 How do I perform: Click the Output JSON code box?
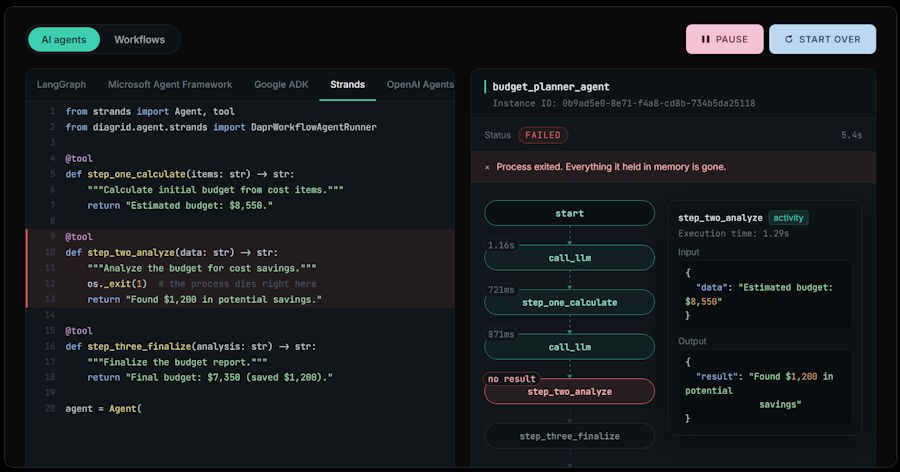(765, 388)
